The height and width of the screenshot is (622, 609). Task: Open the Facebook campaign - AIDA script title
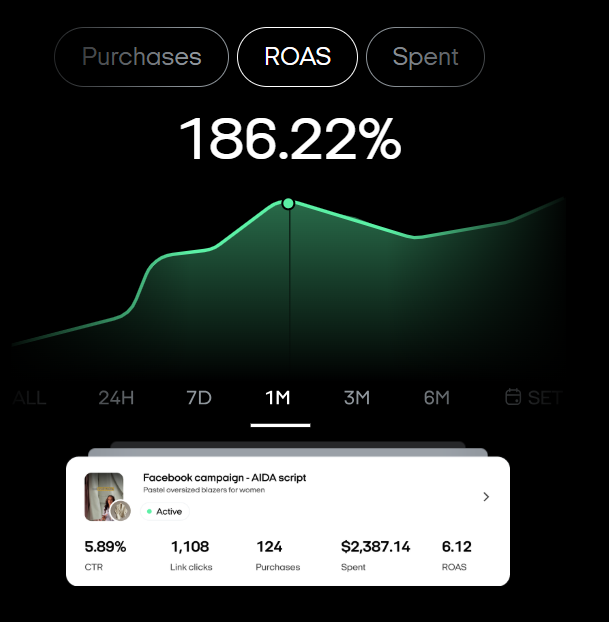[224, 478]
